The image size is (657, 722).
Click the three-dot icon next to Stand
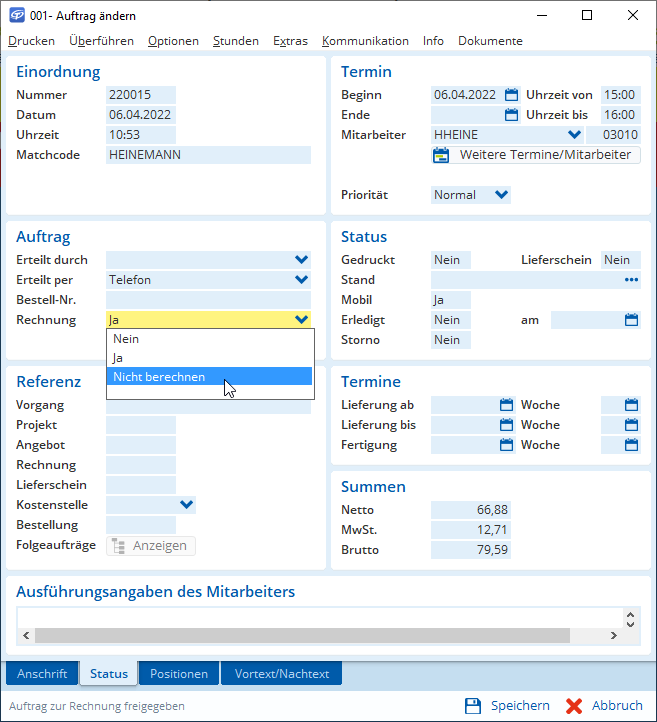pyautogui.click(x=631, y=280)
